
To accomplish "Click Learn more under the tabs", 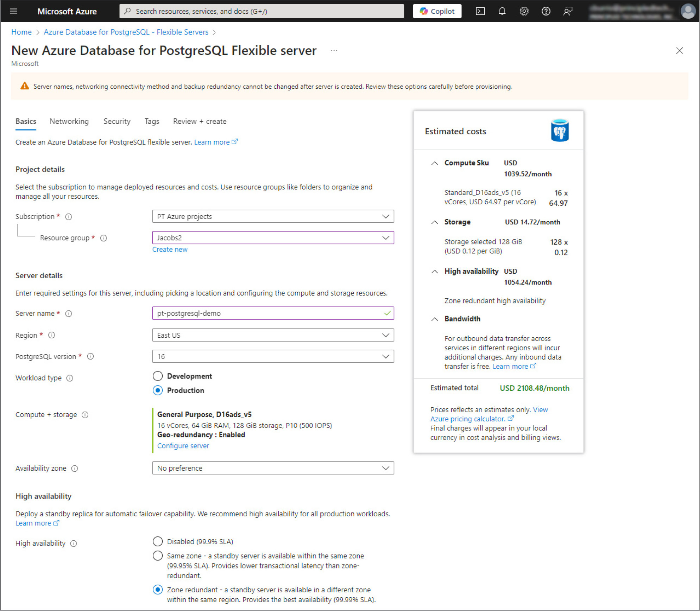I will point(216,142).
